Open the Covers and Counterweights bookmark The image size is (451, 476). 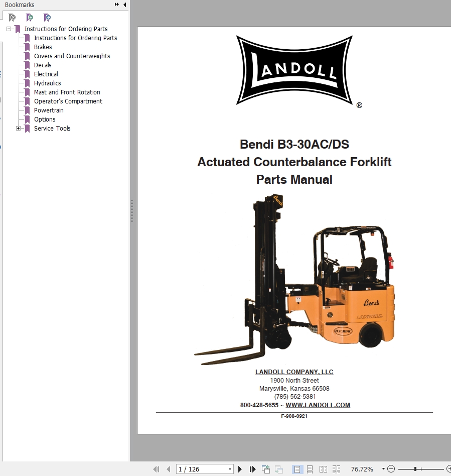[x=72, y=56]
